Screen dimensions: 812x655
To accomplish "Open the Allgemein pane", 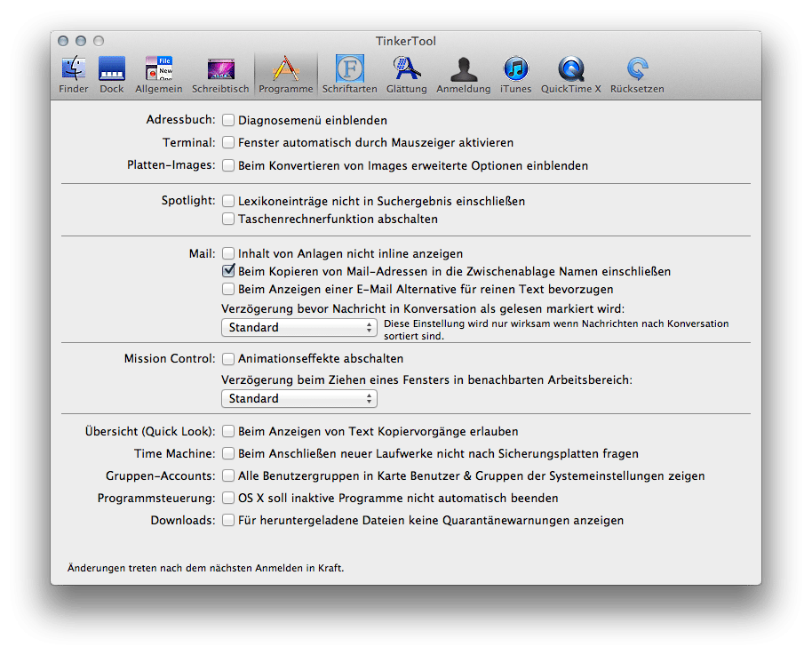I will click(x=158, y=74).
